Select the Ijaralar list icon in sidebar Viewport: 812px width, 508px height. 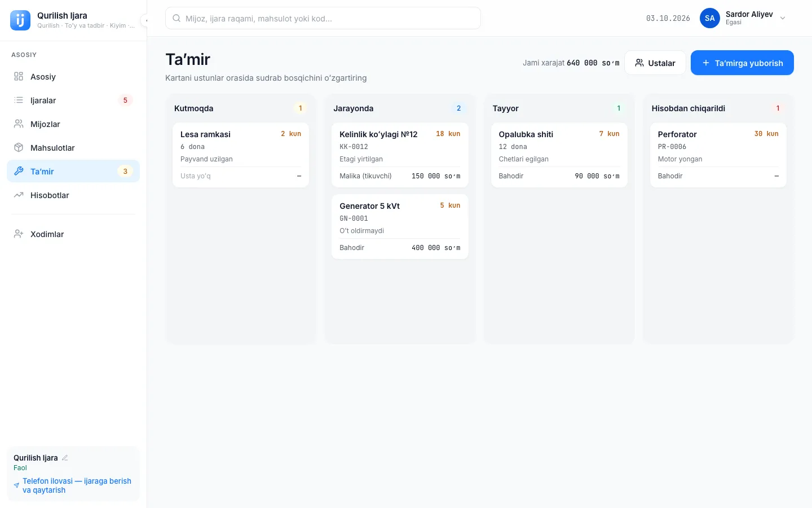coord(19,100)
